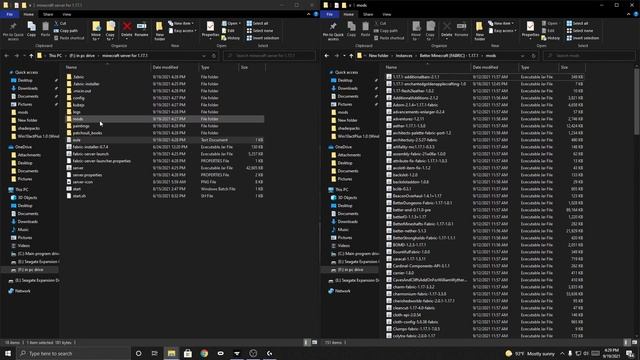Viewport: 640px width, 360px height.
Task: Collapse the ribbon in left window
Action: pyautogui.click(x=308, y=14)
